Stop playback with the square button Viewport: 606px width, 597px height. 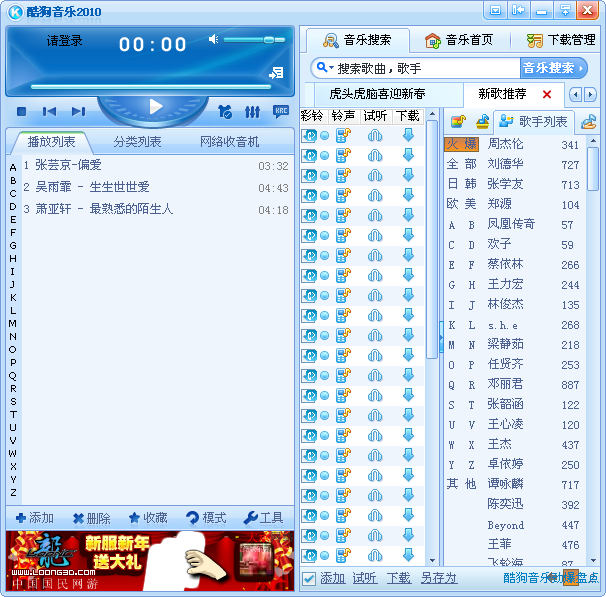pyautogui.click(x=22, y=112)
